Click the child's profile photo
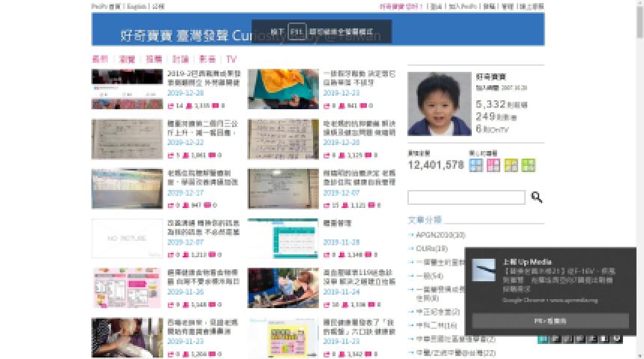This screenshot has width=644, height=359. click(x=437, y=105)
